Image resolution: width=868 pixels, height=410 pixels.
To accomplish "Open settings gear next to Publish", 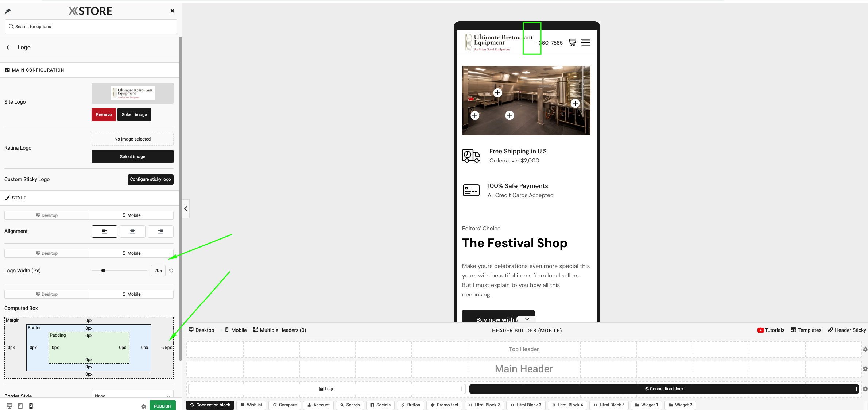I will tap(144, 406).
